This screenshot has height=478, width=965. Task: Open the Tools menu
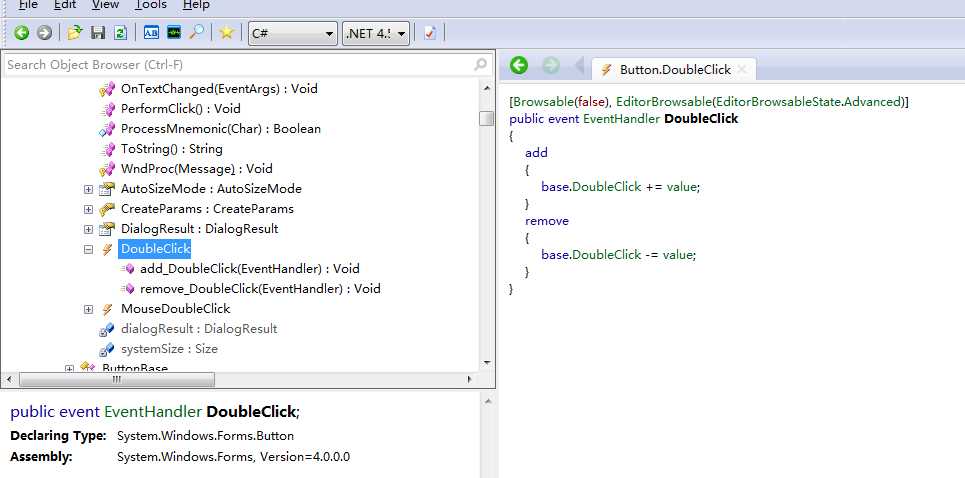coord(151,5)
